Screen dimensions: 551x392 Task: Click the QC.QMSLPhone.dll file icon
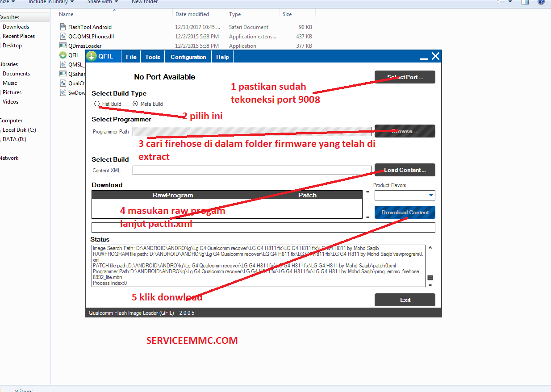[63, 37]
